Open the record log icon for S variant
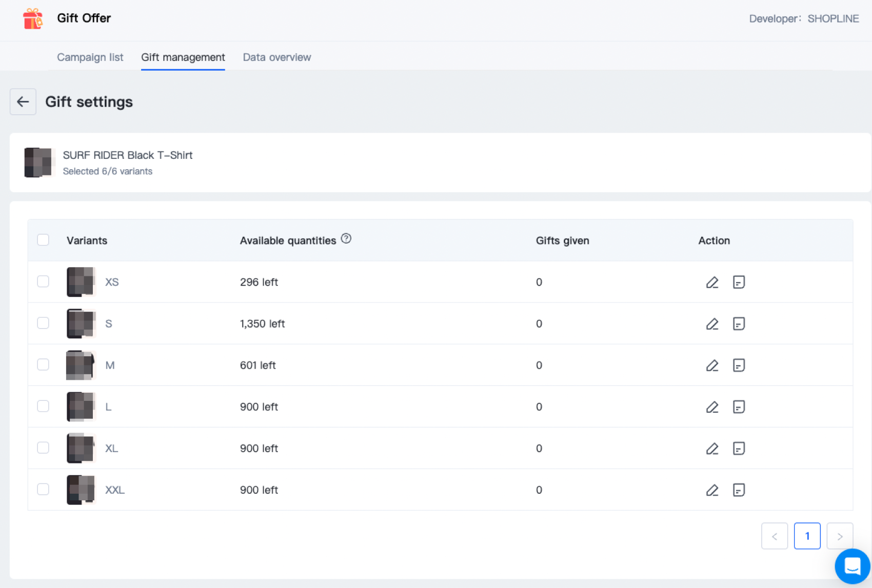The image size is (872, 588). 739,324
